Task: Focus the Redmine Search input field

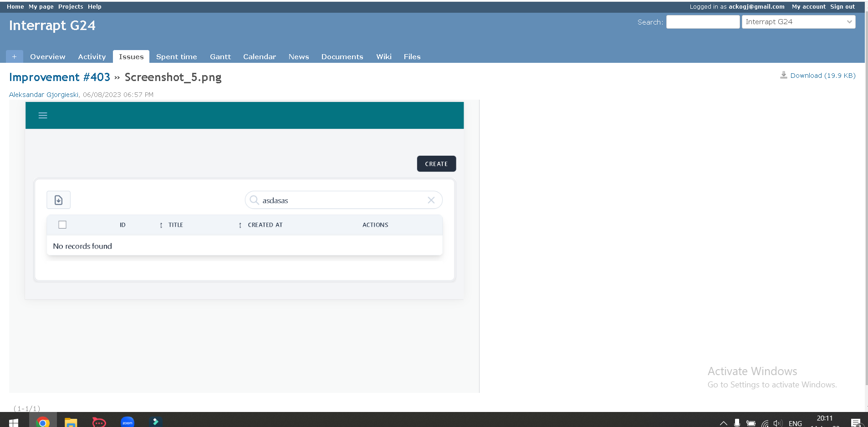Action: pos(702,22)
